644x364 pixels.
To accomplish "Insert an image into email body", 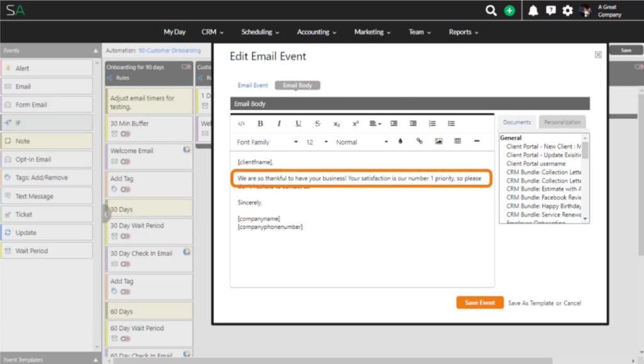I will (438, 141).
